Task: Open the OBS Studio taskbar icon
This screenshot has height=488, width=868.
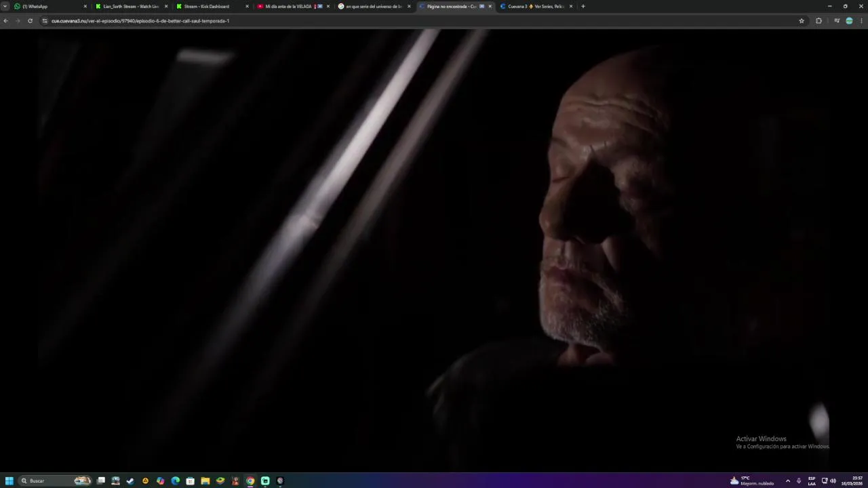Action: point(280,481)
